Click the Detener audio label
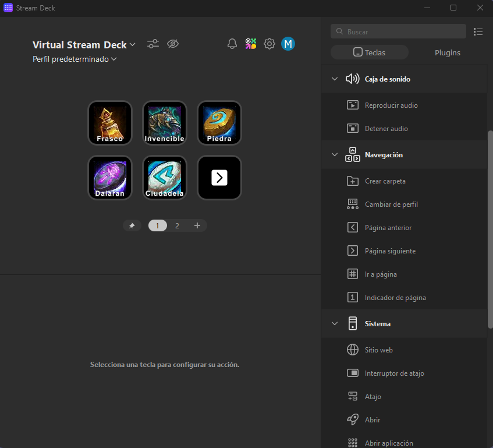This screenshot has height=448, width=493. point(386,129)
